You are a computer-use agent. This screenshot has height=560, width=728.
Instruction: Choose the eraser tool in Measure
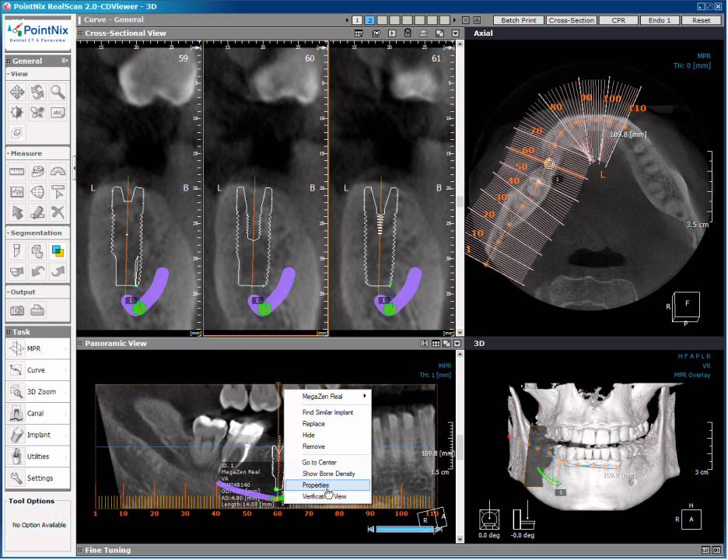pos(37,212)
